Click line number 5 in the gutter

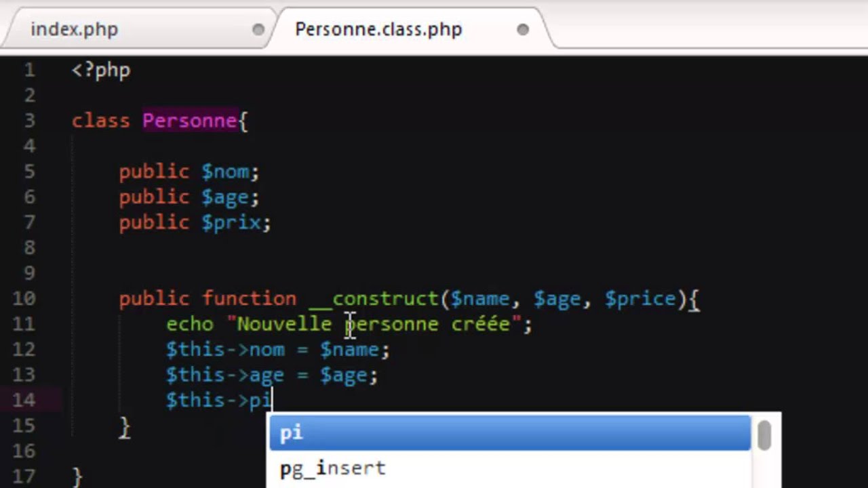coord(30,171)
